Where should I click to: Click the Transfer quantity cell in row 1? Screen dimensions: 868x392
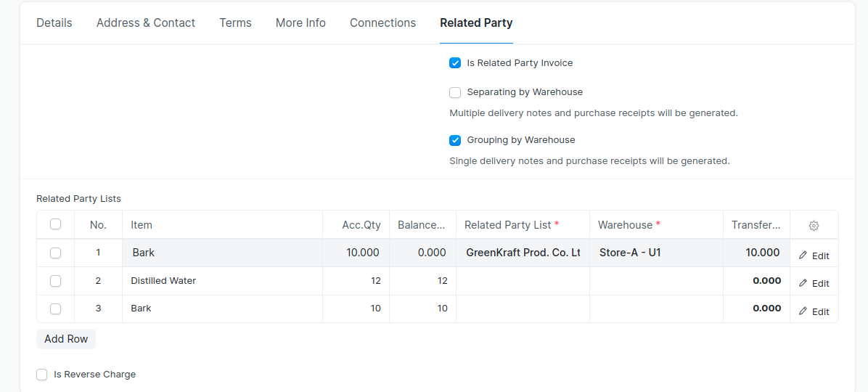pos(756,253)
